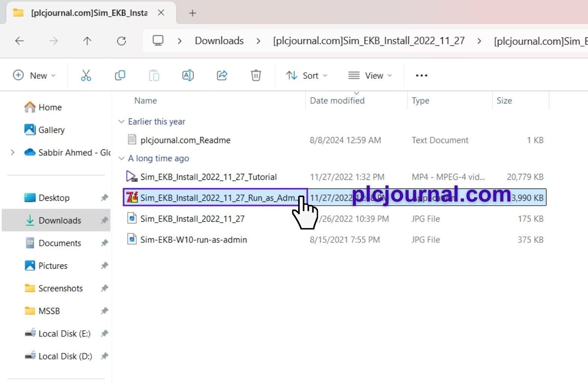Rename the selected file
Viewport: 588px width, 387px height.
pyautogui.click(x=188, y=75)
